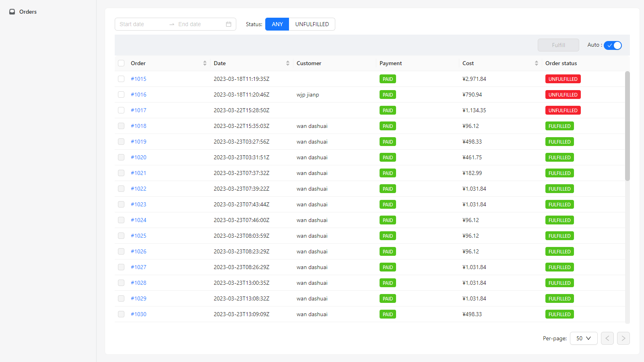Click cost ¥790.94
Screen dimensions: 644x362
coord(472,95)
